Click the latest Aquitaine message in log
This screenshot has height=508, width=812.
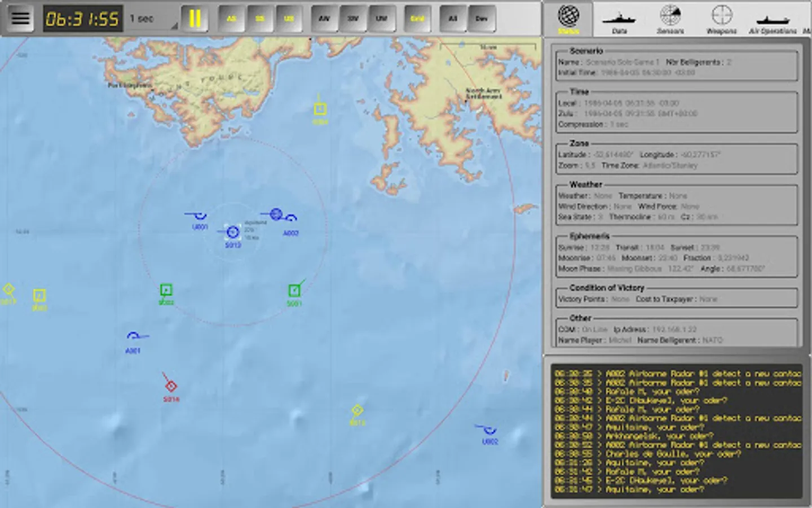click(x=677, y=489)
